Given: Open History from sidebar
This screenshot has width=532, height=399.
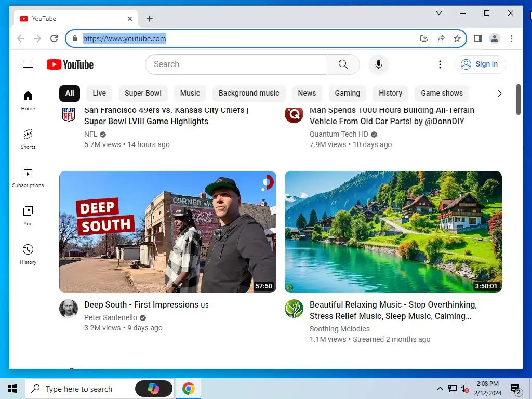Looking at the screenshot, I should [x=28, y=254].
